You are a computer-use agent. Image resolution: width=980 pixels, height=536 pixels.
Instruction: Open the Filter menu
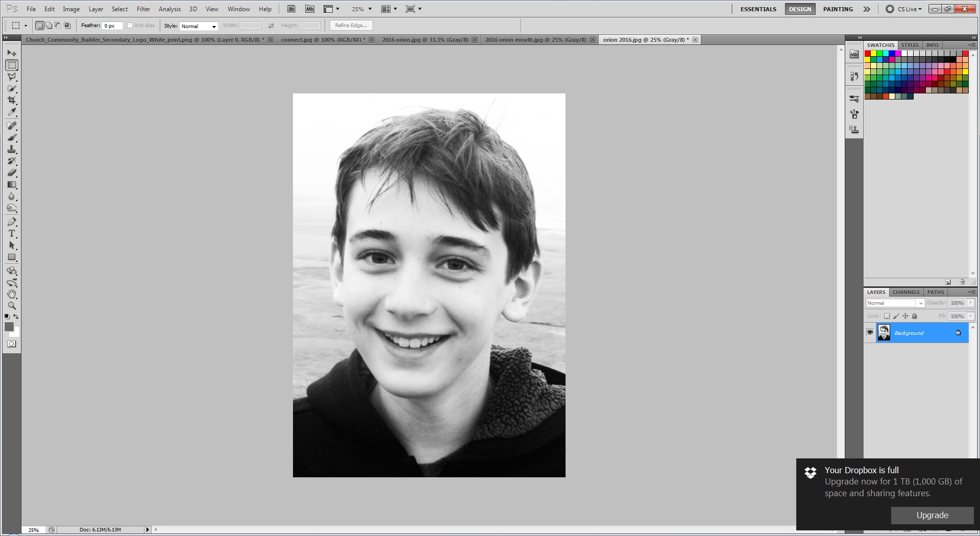coord(143,9)
